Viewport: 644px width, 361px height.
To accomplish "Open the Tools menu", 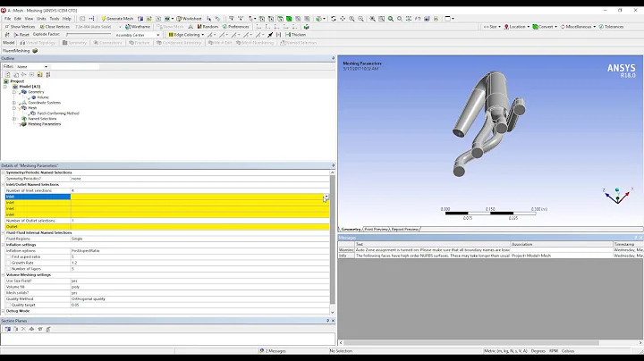I will [55, 19].
